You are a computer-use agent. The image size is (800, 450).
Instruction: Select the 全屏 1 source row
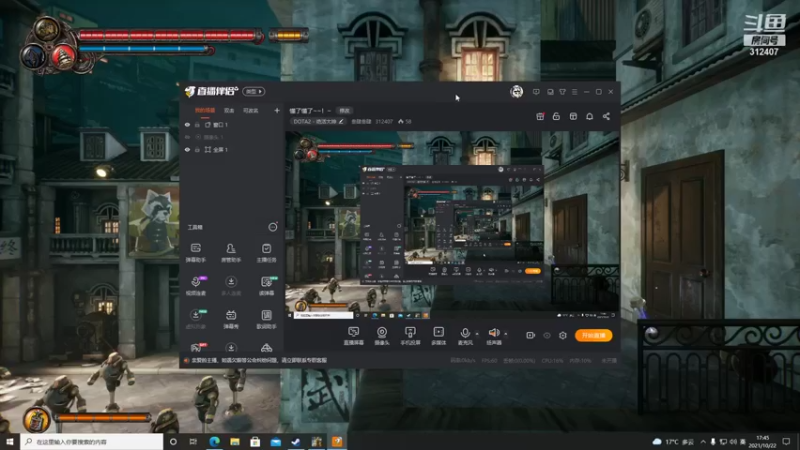(232, 149)
